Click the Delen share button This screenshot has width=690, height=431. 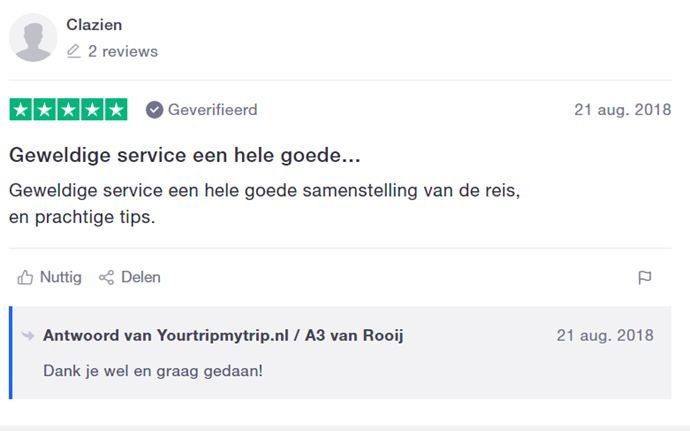(129, 277)
